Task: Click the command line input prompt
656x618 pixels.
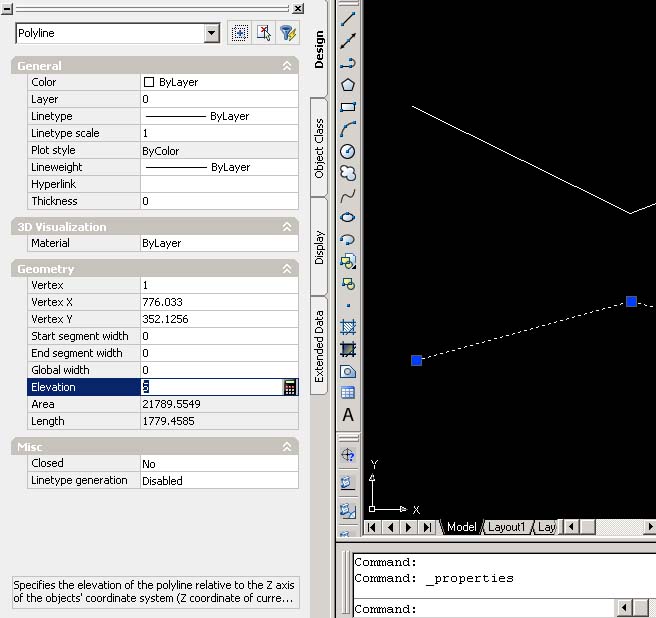Action: 485,609
